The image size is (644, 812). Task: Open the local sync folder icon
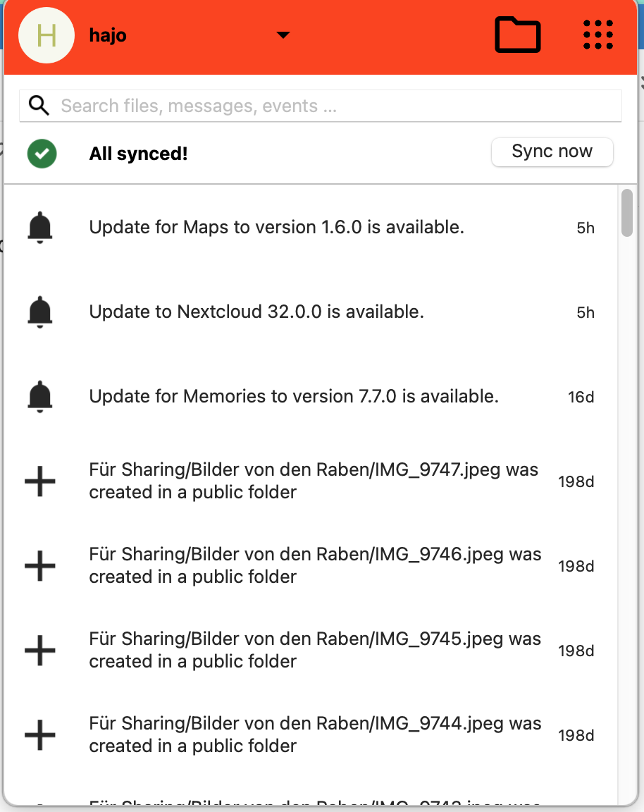click(x=517, y=35)
